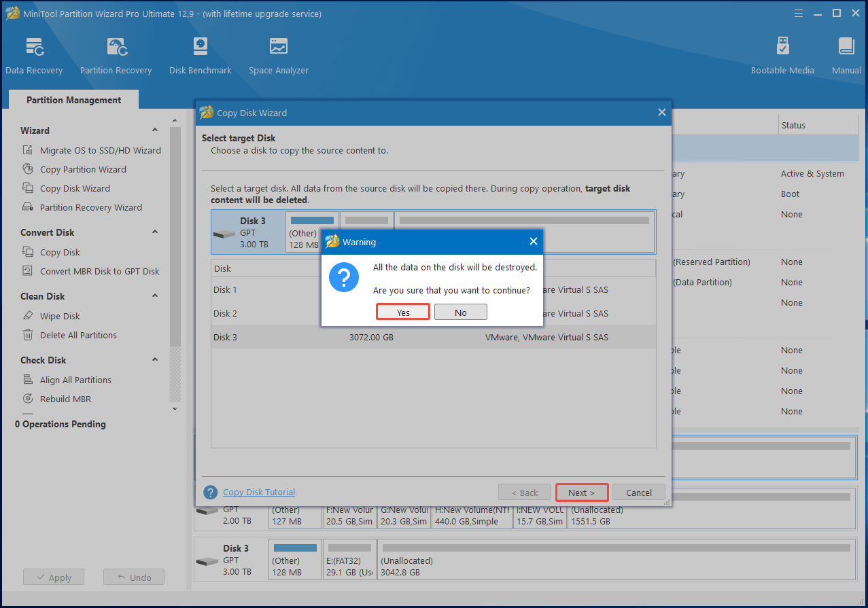Image resolution: width=868 pixels, height=608 pixels.
Task: Select Disk 3 GPT 3.00 TB wizard header
Action: click(247, 232)
